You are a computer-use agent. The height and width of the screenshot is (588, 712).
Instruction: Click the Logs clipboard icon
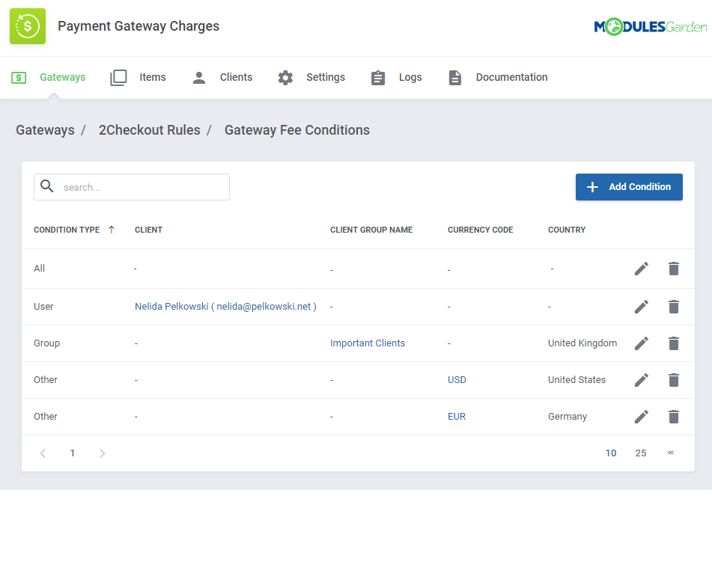[378, 78]
